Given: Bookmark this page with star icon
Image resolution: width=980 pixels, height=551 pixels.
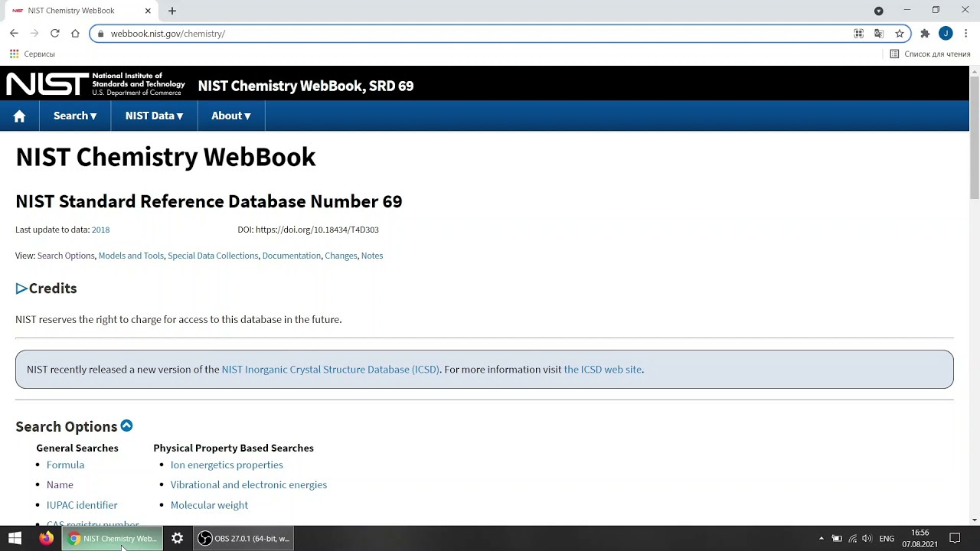Looking at the screenshot, I should [x=900, y=34].
